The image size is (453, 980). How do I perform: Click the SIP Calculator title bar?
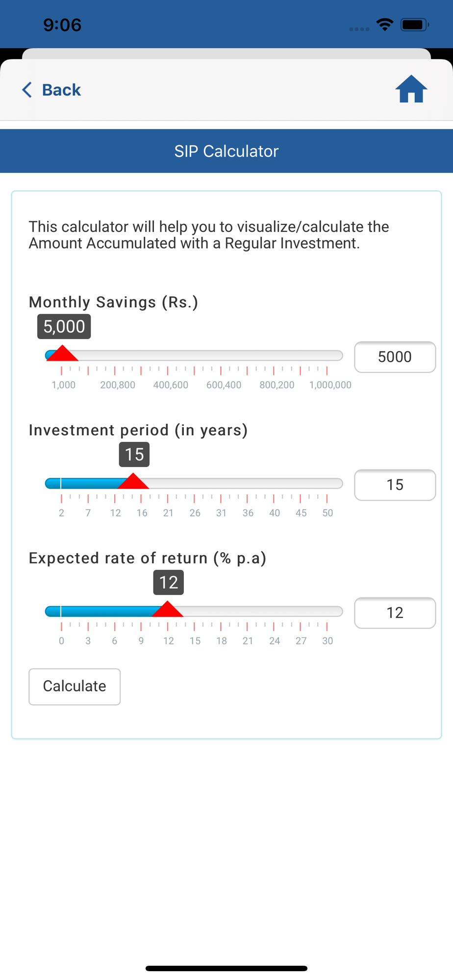pos(226,151)
